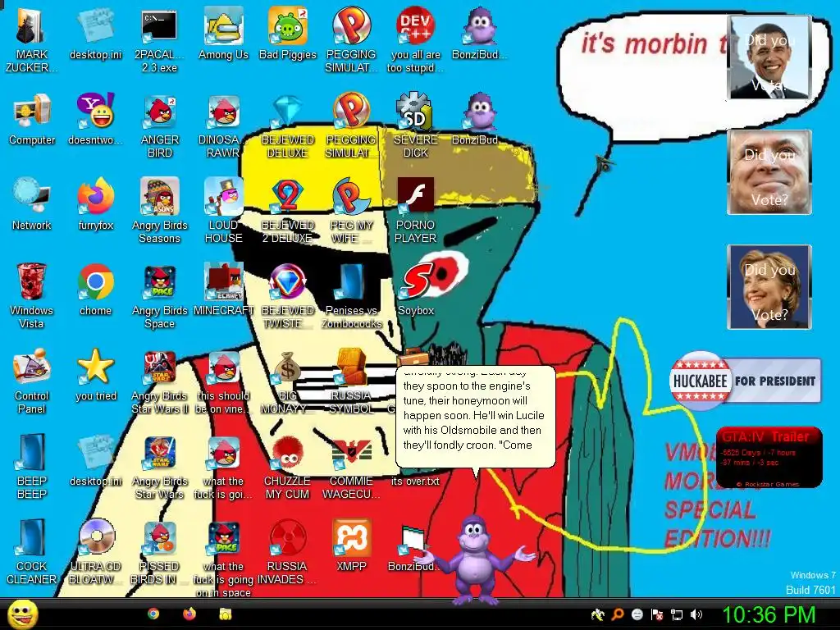This screenshot has width=840, height=630.
Task: Open the folder icon pinned on taskbar
Action: (x=225, y=614)
